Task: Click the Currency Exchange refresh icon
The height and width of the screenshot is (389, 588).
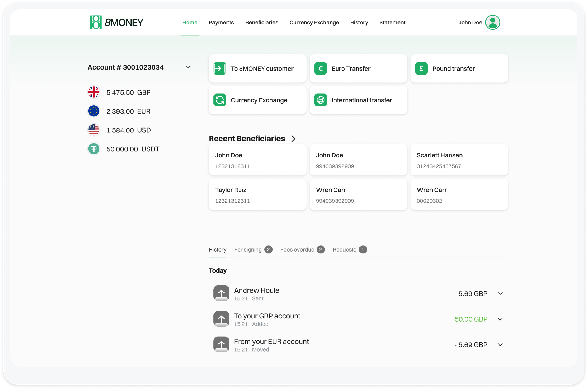Action: (x=220, y=100)
